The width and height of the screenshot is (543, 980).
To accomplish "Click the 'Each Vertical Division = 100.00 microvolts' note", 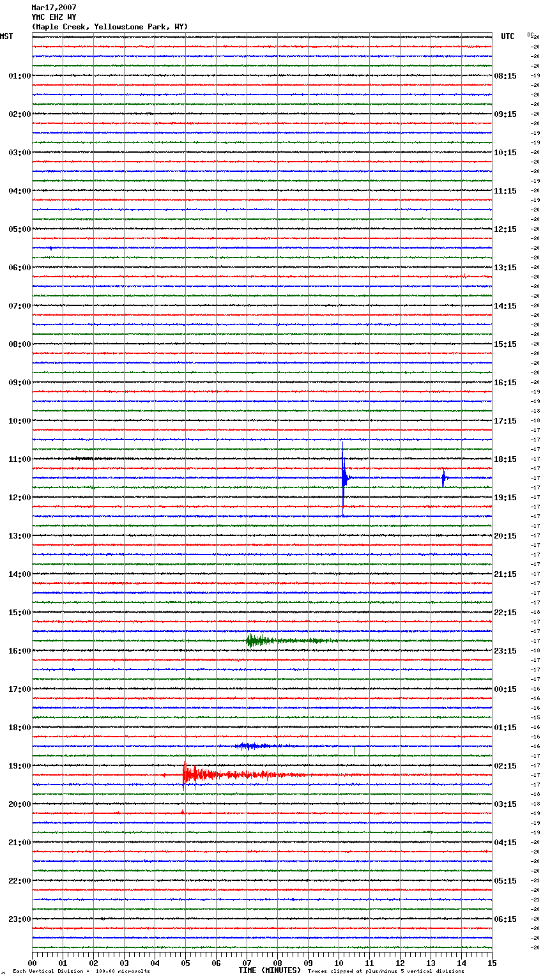I will 81,972.
